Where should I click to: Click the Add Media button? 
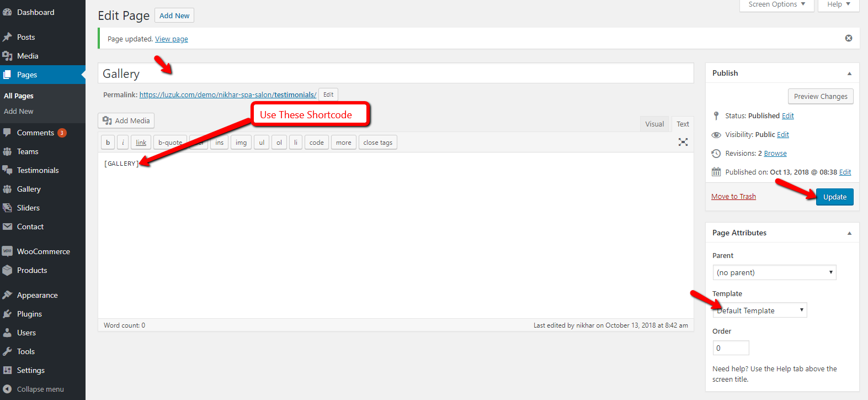[x=126, y=120]
